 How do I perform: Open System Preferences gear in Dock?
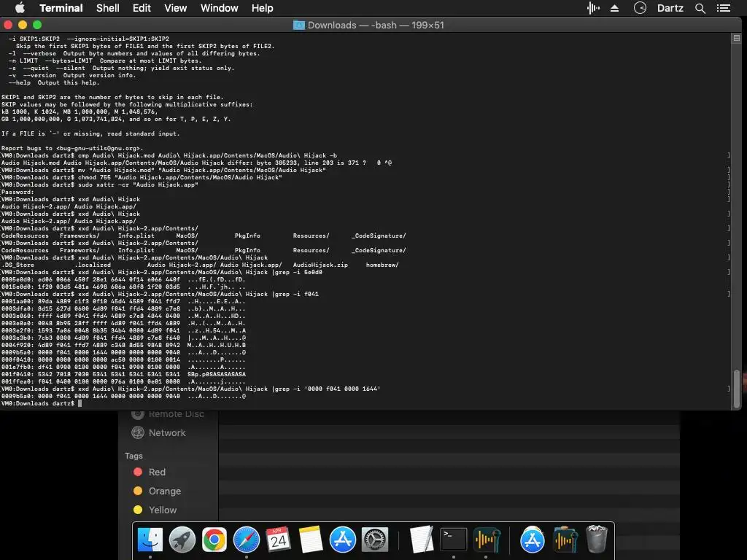point(375,540)
